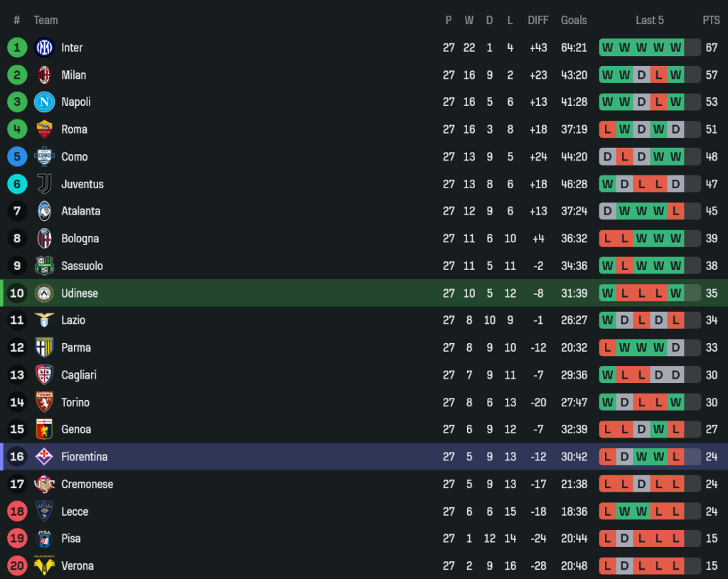Click the Last 5 column header

click(650, 20)
